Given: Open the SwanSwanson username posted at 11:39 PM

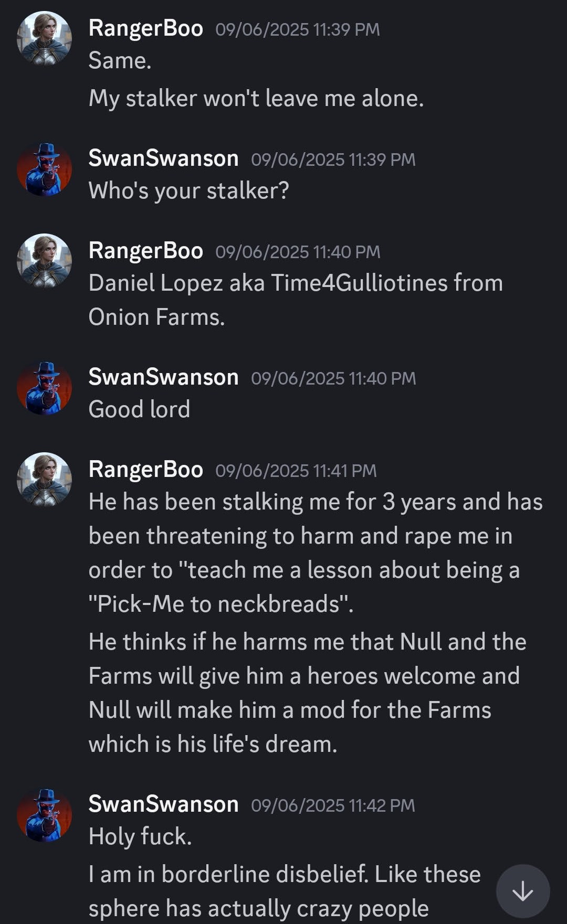Looking at the screenshot, I should 163,158.
